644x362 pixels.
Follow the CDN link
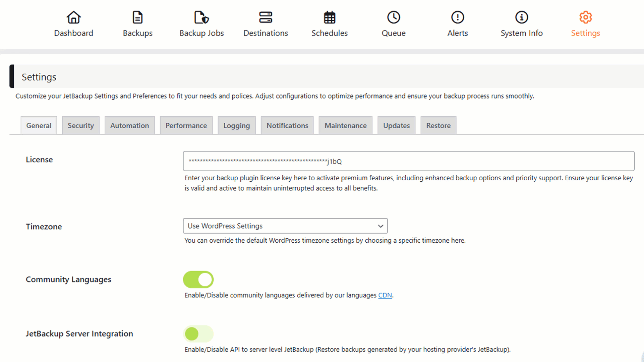(385, 295)
